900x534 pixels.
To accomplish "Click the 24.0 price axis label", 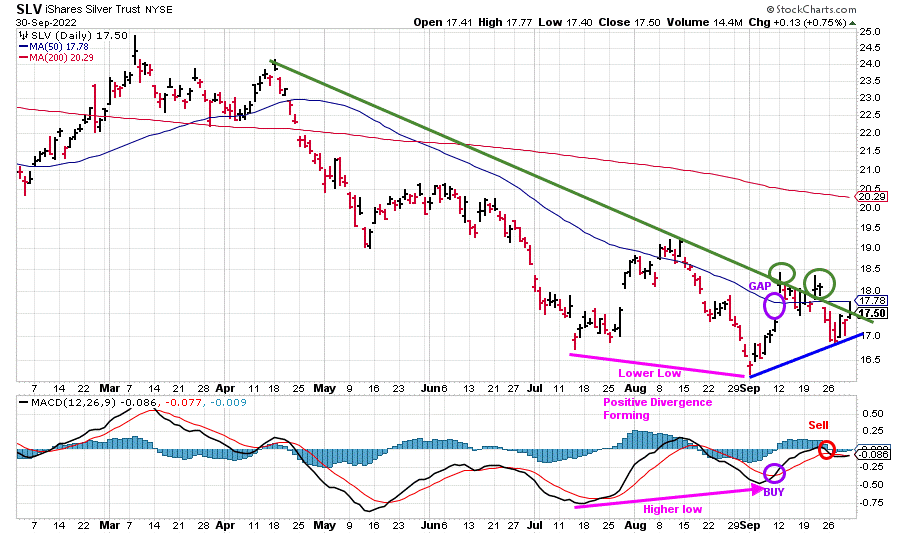I will click(x=870, y=64).
